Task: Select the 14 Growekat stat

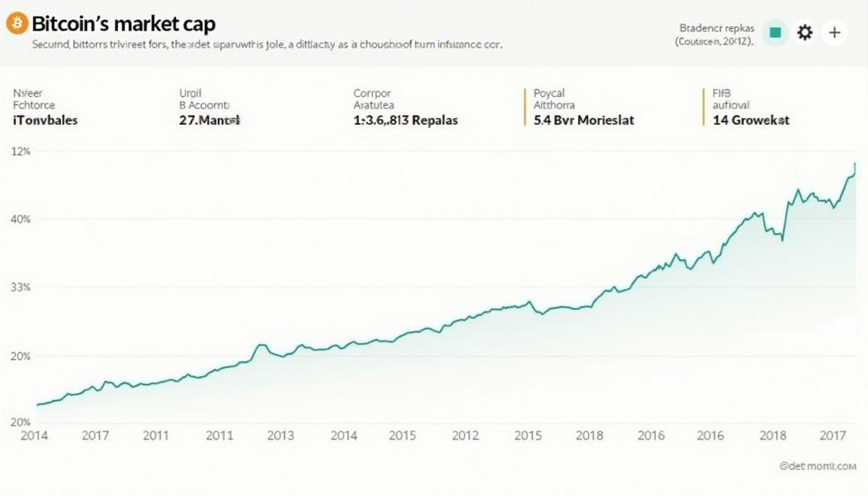Action: [x=750, y=107]
